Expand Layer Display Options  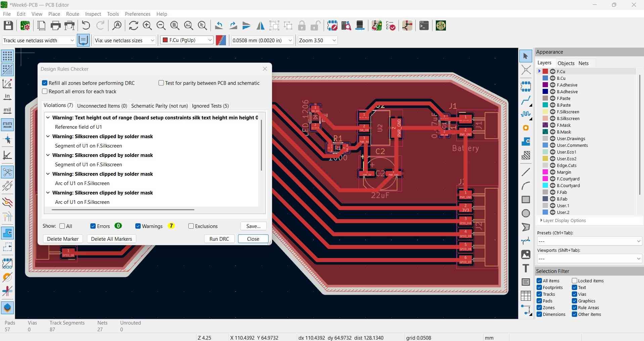(x=541, y=220)
